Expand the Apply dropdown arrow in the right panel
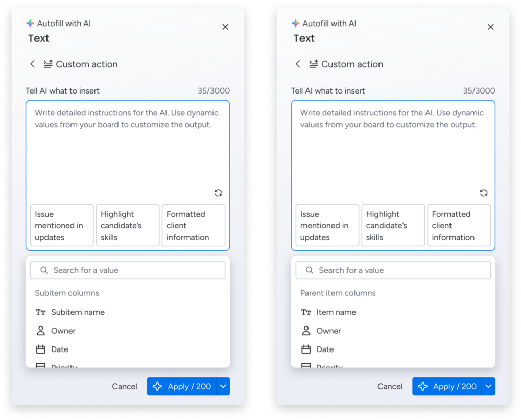This screenshot has width=521, height=420. click(x=488, y=386)
